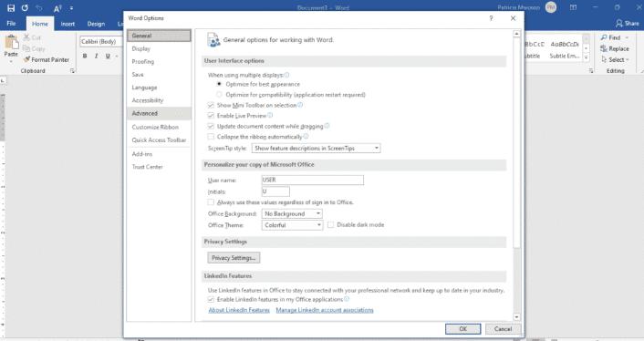This screenshot has width=644, height=341.
Task: Click the Paste clipboard icon
Action: (x=12, y=42)
